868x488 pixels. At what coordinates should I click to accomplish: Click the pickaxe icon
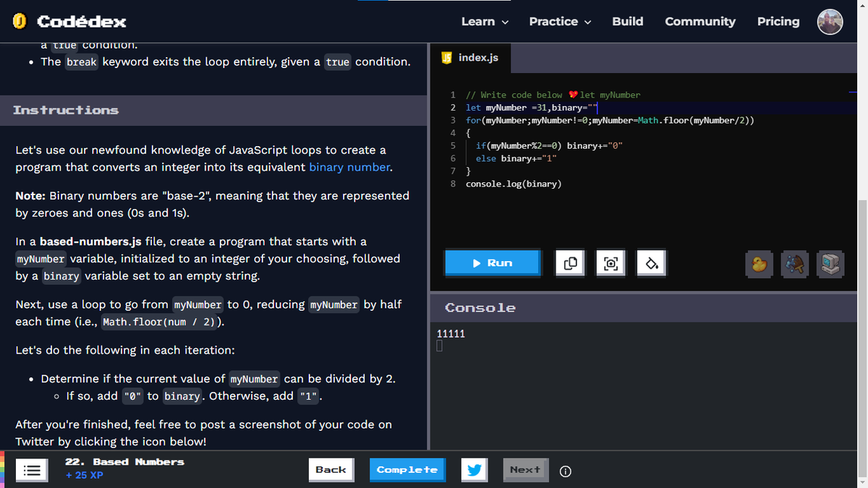pyautogui.click(x=794, y=264)
